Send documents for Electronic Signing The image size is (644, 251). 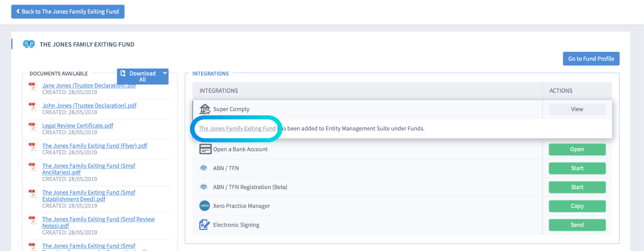pos(577,225)
